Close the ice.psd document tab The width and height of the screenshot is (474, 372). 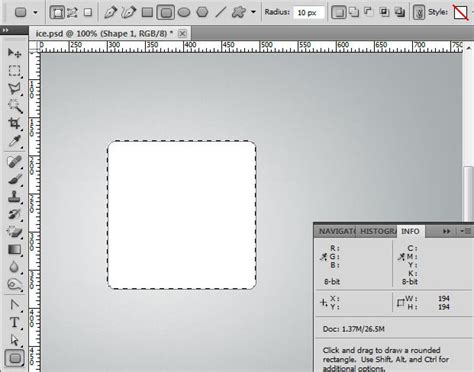click(x=182, y=34)
